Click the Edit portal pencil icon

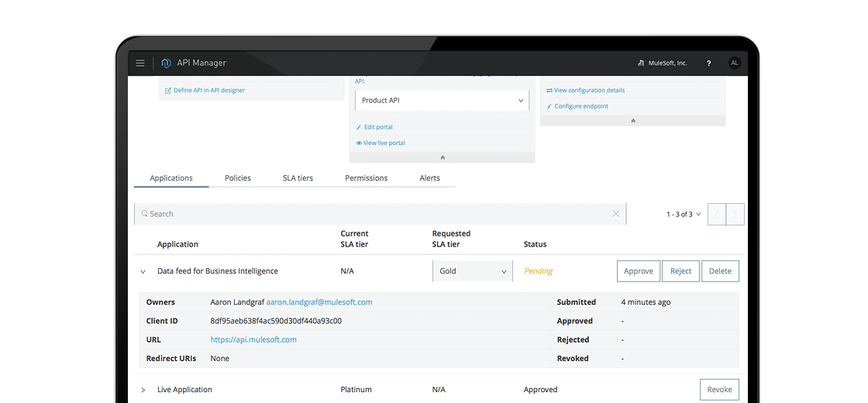click(x=359, y=127)
